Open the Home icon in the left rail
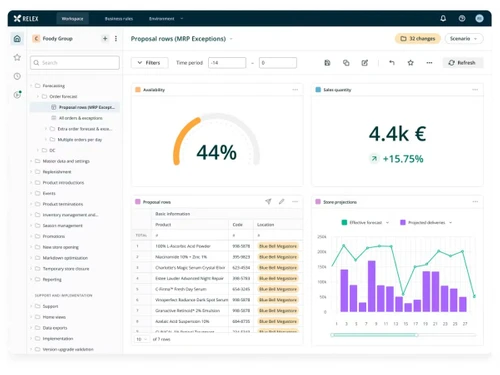Screen dimensions: 500x375 (17, 39)
